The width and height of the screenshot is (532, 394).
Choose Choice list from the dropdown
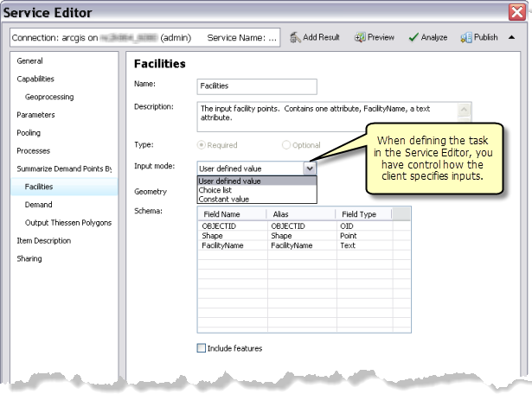(216, 190)
